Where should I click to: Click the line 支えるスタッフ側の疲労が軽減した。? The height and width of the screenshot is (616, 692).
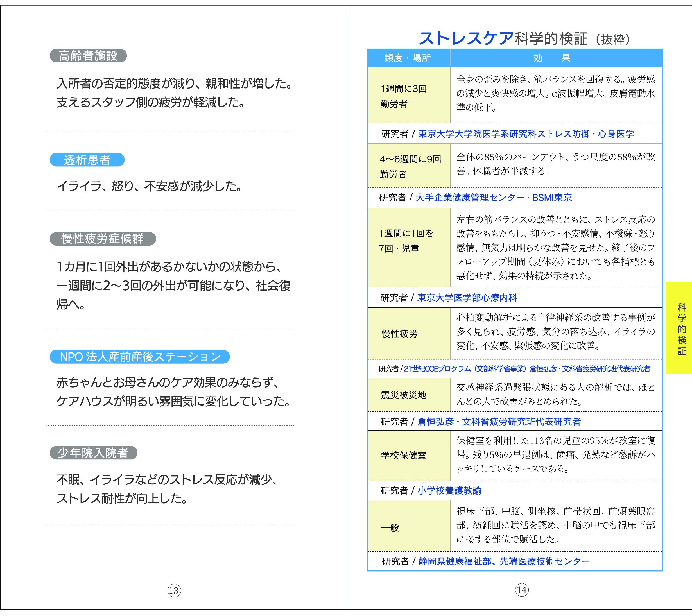pyautogui.click(x=151, y=102)
